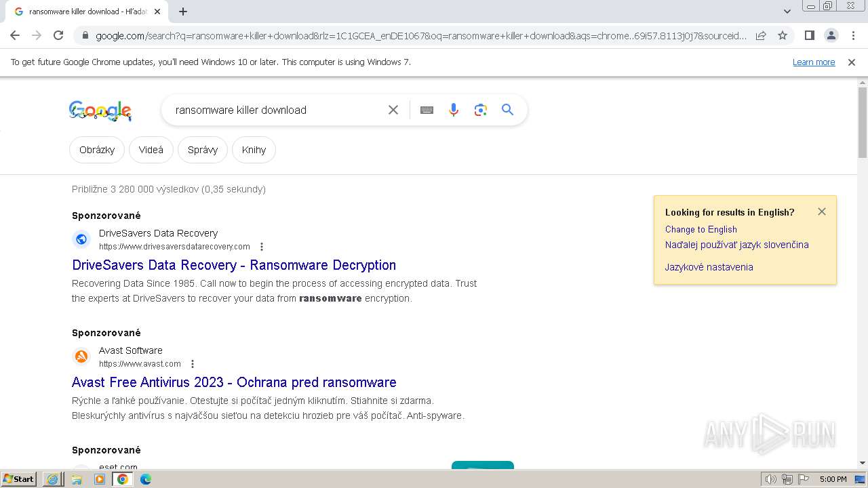Click the search query field
This screenshot has width=868, height=488.
click(x=278, y=110)
